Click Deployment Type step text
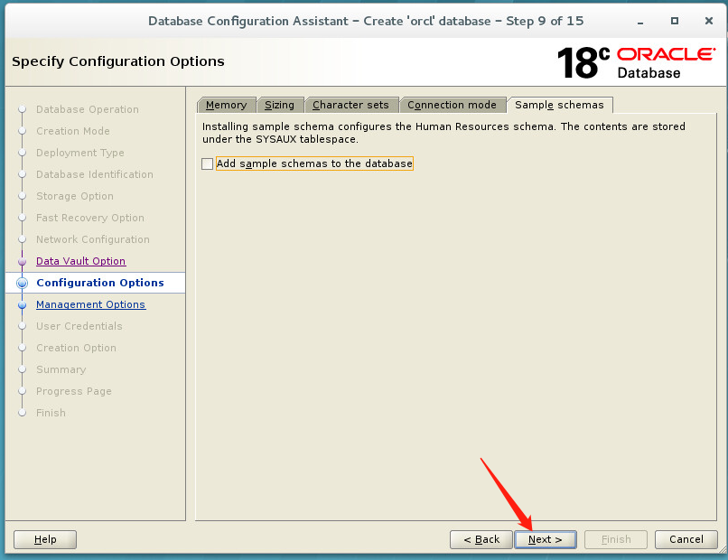Image resolution: width=728 pixels, height=560 pixels. [79, 153]
